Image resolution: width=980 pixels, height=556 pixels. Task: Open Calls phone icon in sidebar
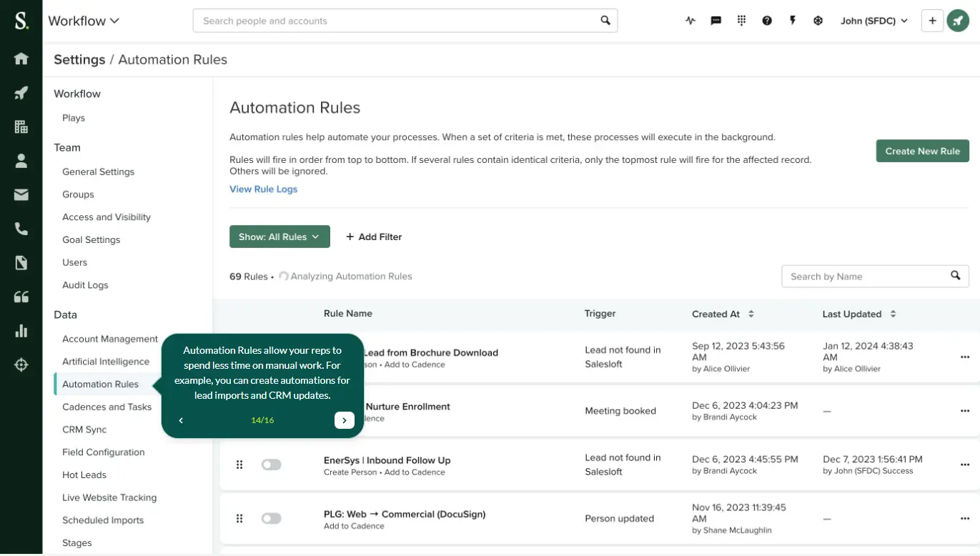[21, 229]
